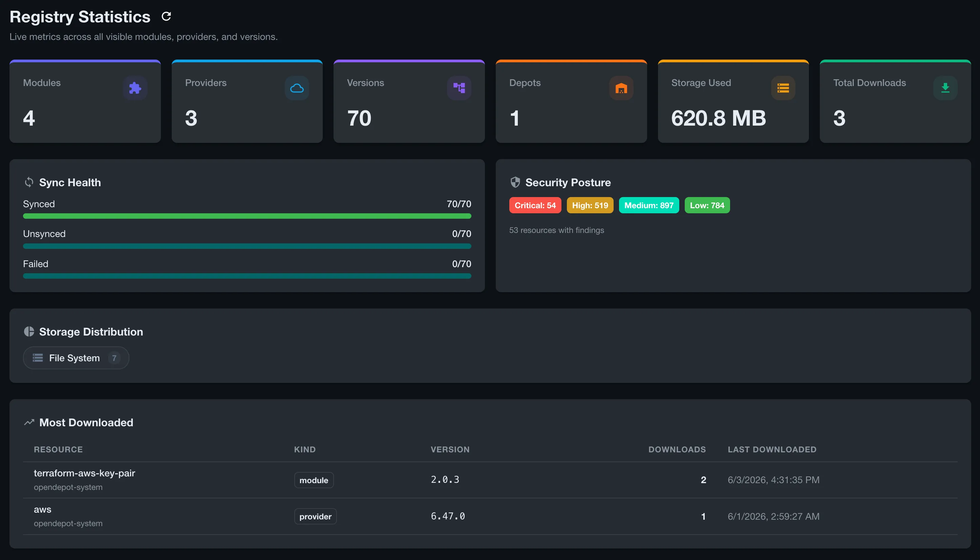Click the Synced 70/70 value
This screenshot has height=560, width=980.
point(459,204)
